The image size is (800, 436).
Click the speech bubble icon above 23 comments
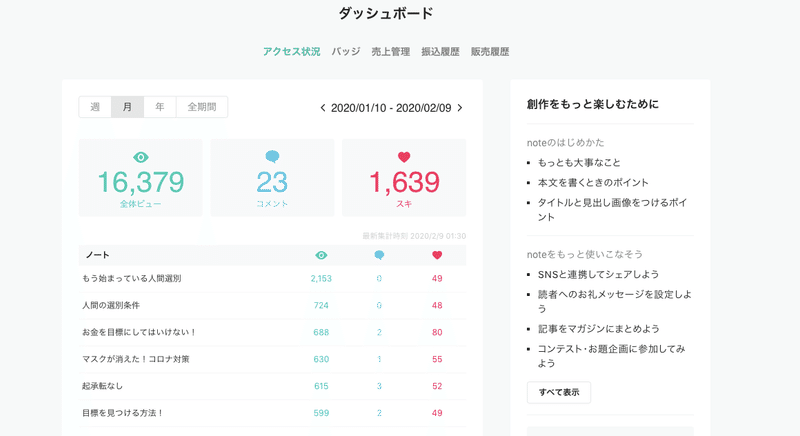pyautogui.click(x=272, y=157)
